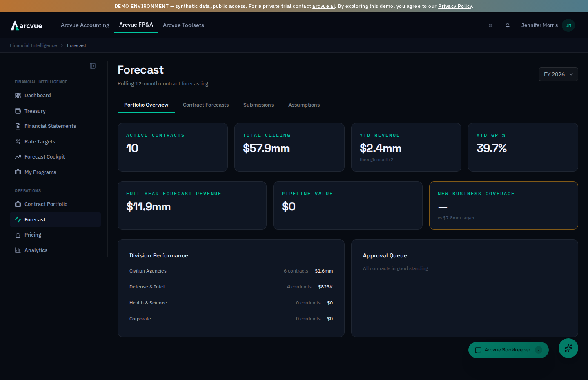Follow the arcvue.ai link in banner
Image resolution: width=588 pixels, height=380 pixels.
point(323,6)
